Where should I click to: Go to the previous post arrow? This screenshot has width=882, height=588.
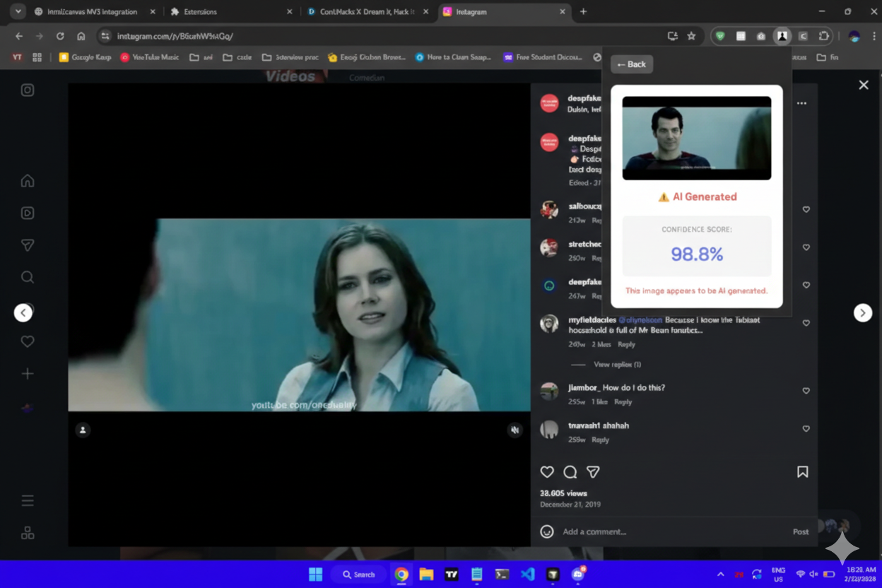(23, 312)
